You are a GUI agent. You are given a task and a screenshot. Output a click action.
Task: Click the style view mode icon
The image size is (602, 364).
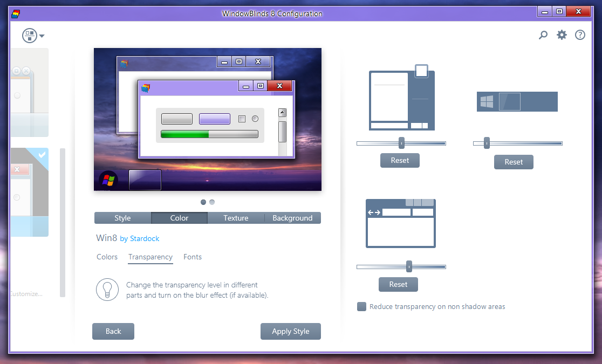click(30, 36)
